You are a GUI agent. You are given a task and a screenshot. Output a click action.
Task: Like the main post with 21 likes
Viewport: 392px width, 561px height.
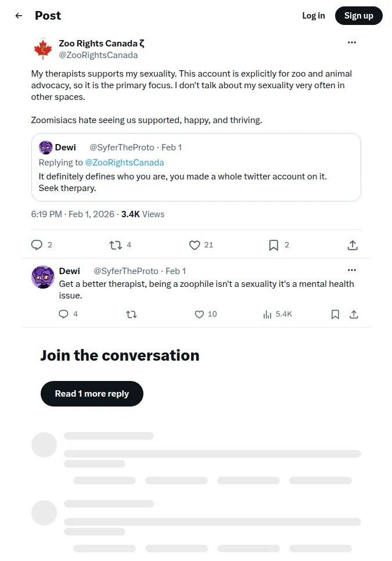195,245
